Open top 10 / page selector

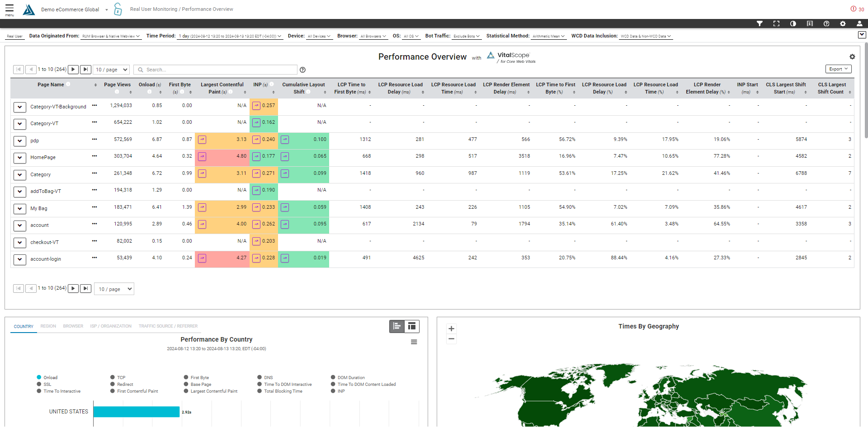[x=111, y=70]
